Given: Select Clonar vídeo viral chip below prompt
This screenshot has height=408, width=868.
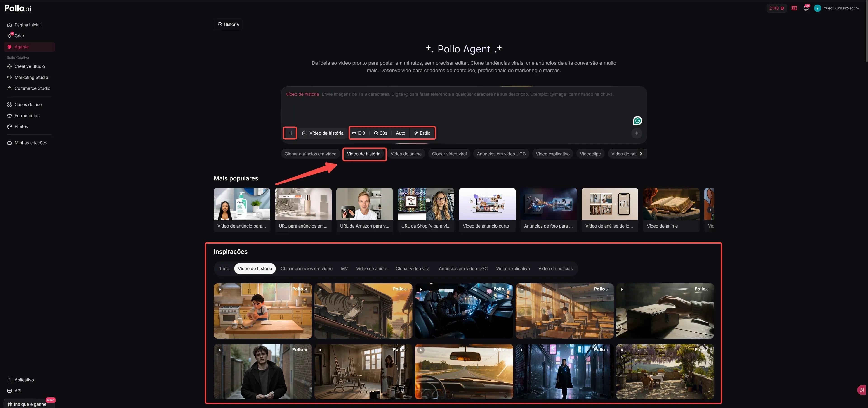Looking at the screenshot, I should click(449, 154).
